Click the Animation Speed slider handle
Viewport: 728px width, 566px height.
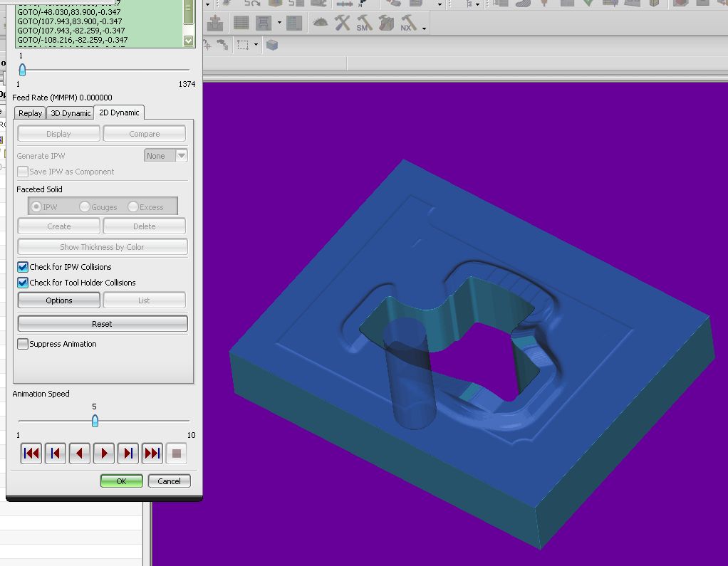(x=95, y=421)
